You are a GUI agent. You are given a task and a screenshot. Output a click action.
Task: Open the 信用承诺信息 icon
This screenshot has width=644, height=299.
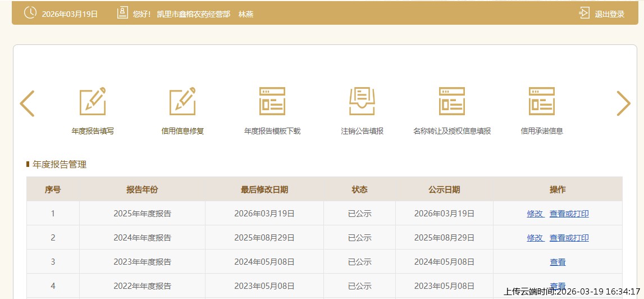pos(542,102)
